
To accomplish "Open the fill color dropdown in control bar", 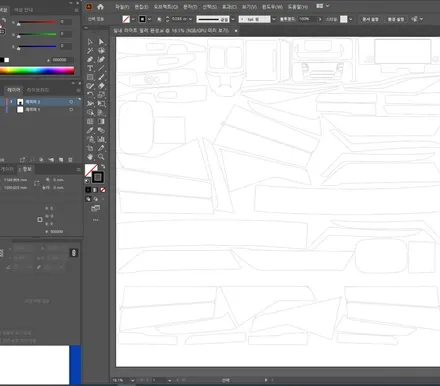I will pyautogui.click(x=133, y=19).
